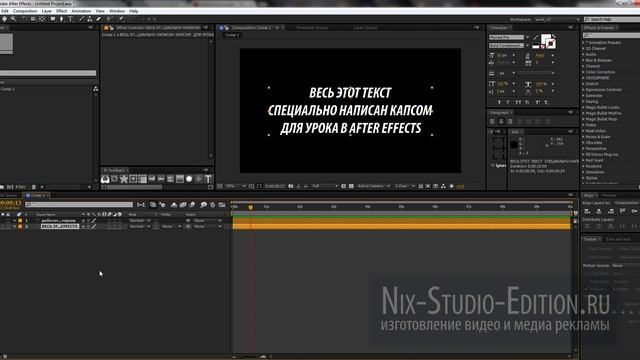Viewport: 640px width, 360px height.
Task: Open viewer magnification ratio dropdown
Action: pos(235,186)
